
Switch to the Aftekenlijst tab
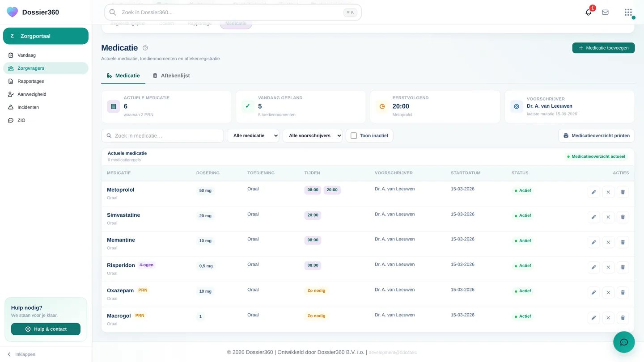(171, 76)
